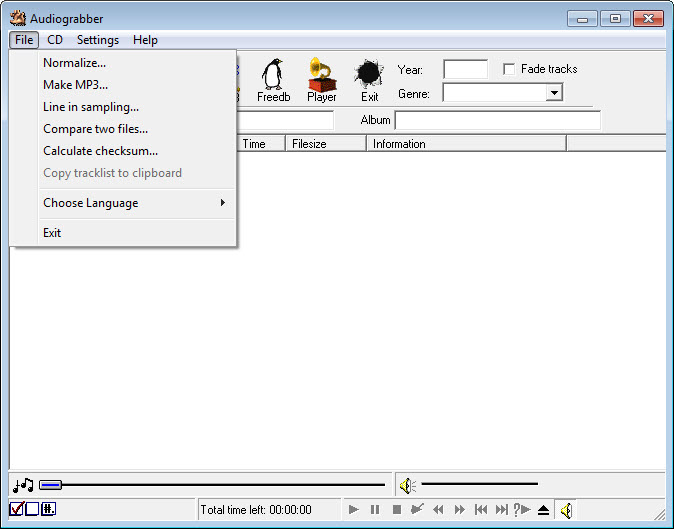This screenshot has height=529, width=674.
Task: Select Line in sampling... option
Action: (137, 107)
